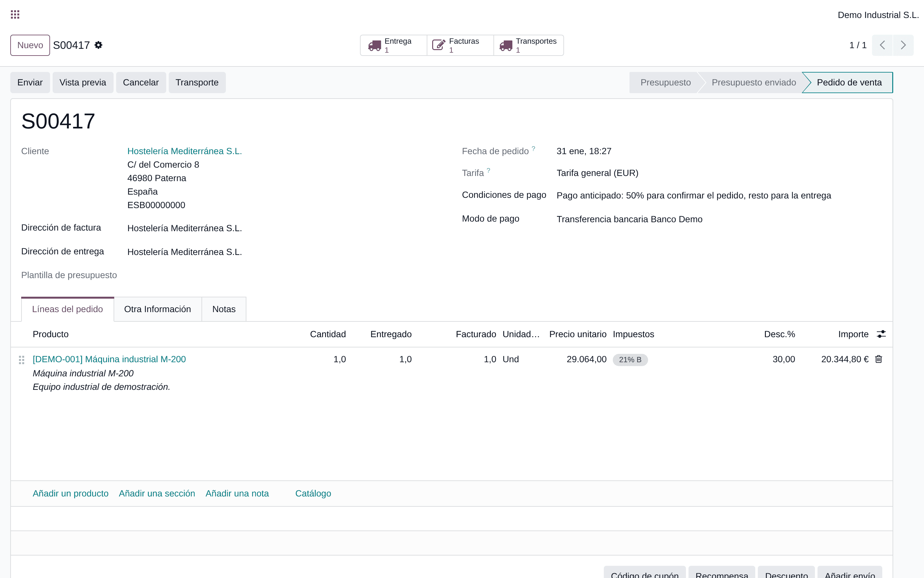
Task: Open the Transportes stat button
Action: 528,45
